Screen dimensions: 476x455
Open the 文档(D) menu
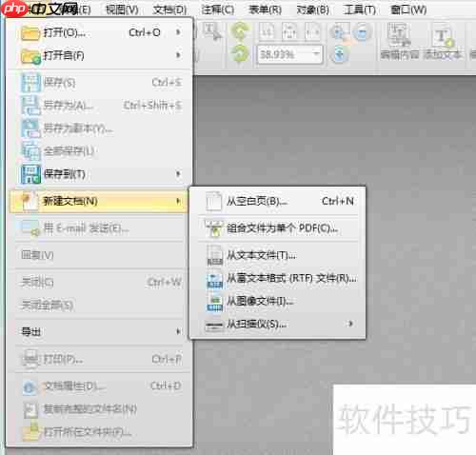point(169,10)
